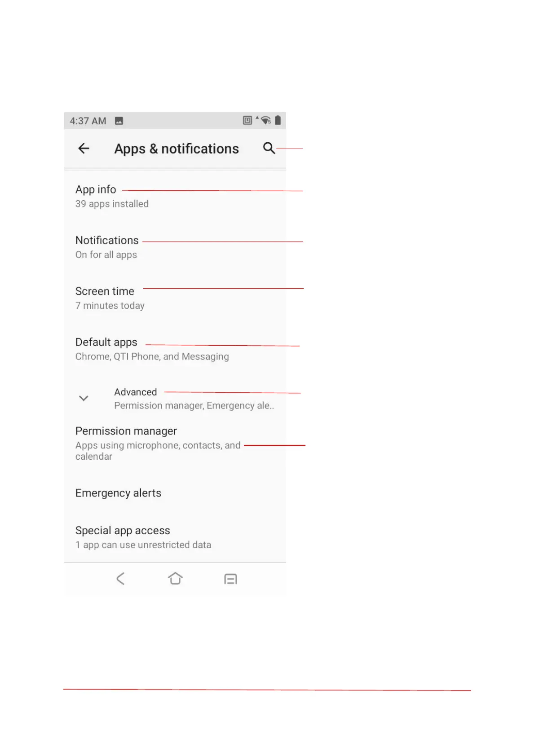Tap the navigation bar back button
The image size is (535, 756).
(x=120, y=579)
